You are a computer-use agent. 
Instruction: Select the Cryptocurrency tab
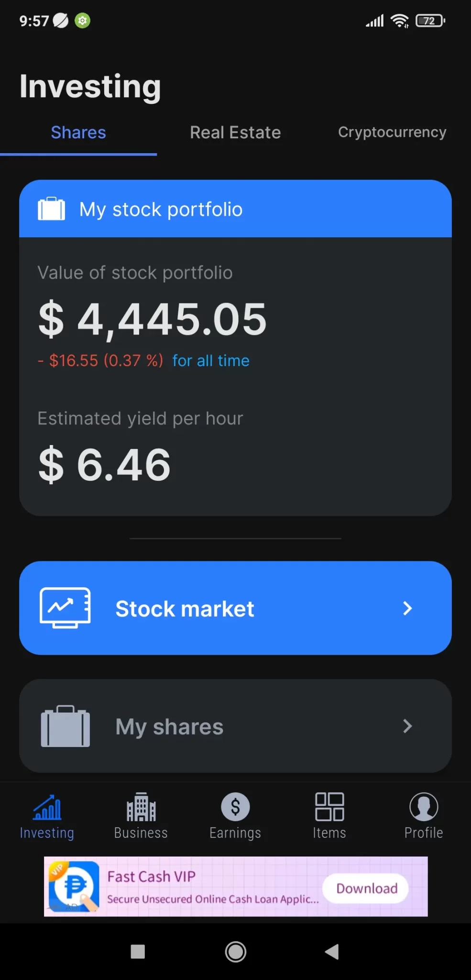pyautogui.click(x=392, y=133)
